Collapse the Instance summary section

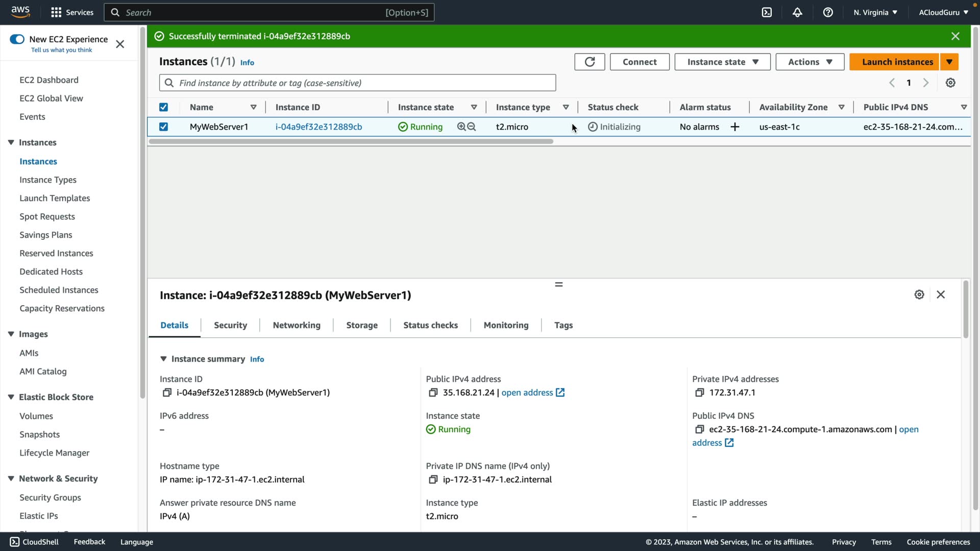pyautogui.click(x=163, y=359)
